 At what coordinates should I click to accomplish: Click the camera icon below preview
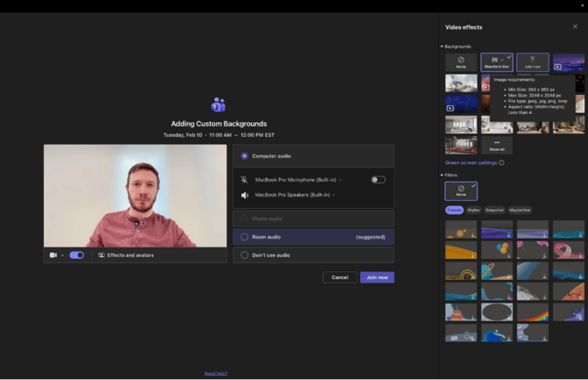point(54,255)
